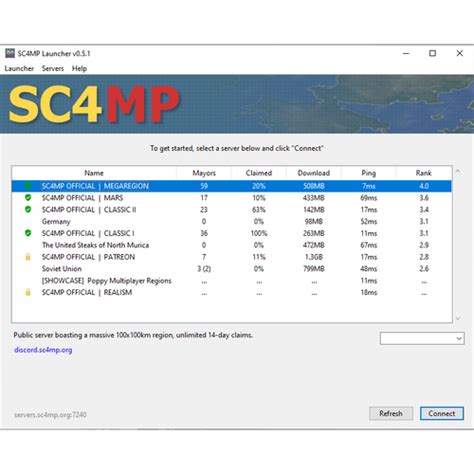474x474 pixels.
Task: Click the 799MB download value
Action: [x=314, y=269]
